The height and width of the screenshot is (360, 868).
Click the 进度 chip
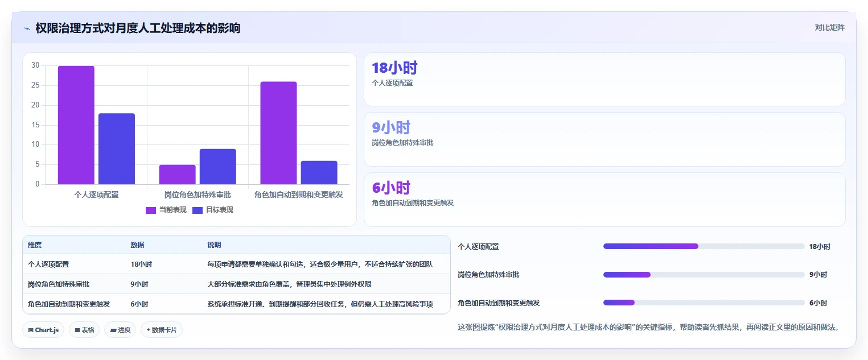120,330
